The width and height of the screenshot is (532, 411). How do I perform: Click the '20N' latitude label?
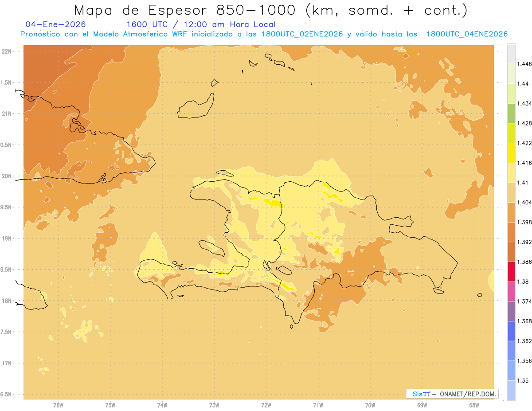[7, 176]
